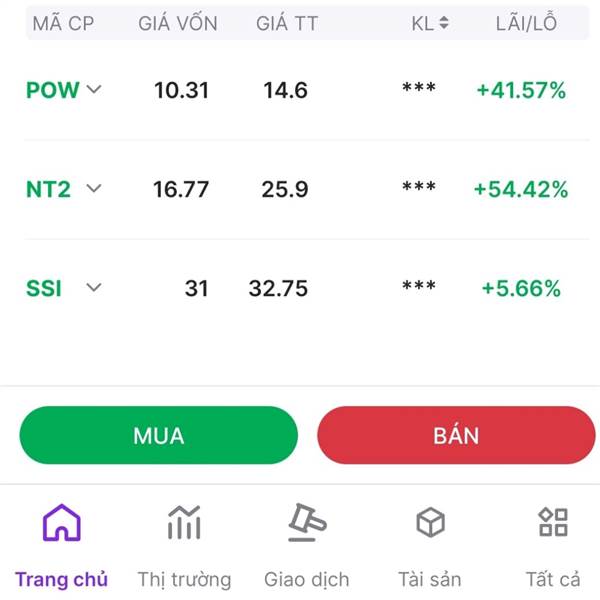Tap the Giao dịch gavel icon
This screenshot has height=600, width=600.
click(x=307, y=523)
